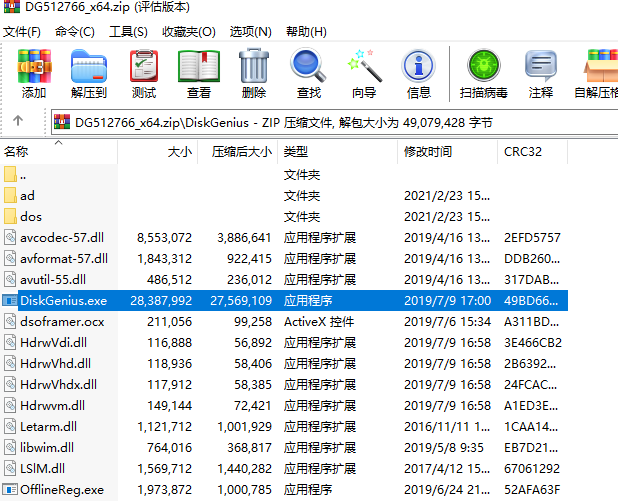Go up one folder level arrow
This screenshot has width=618, height=501.
tap(18, 120)
